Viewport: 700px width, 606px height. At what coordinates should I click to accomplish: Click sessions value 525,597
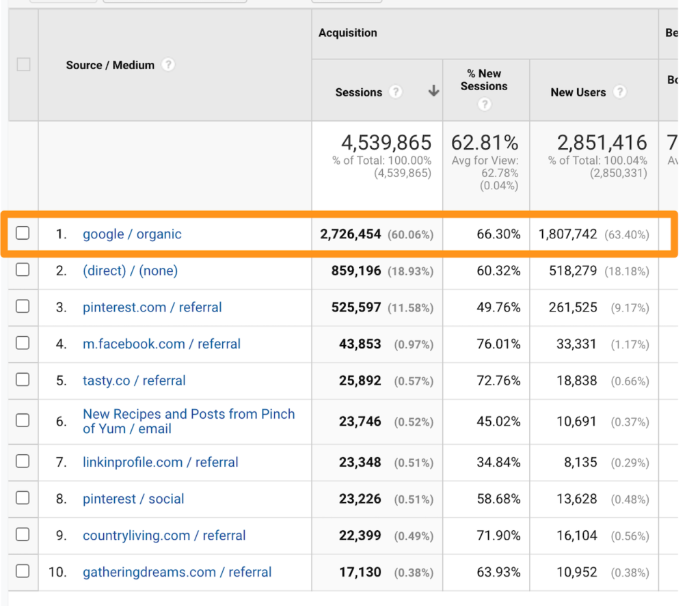[356, 307]
